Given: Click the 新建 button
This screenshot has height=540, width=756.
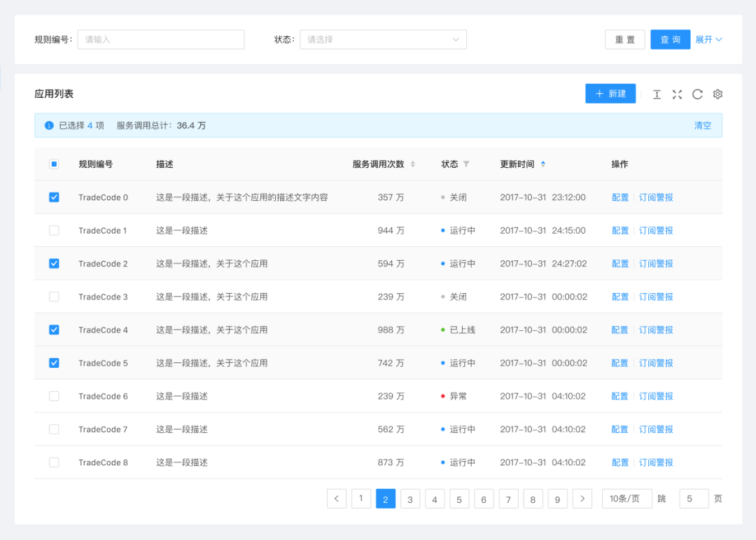Looking at the screenshot, I should (x=610, y=94).
